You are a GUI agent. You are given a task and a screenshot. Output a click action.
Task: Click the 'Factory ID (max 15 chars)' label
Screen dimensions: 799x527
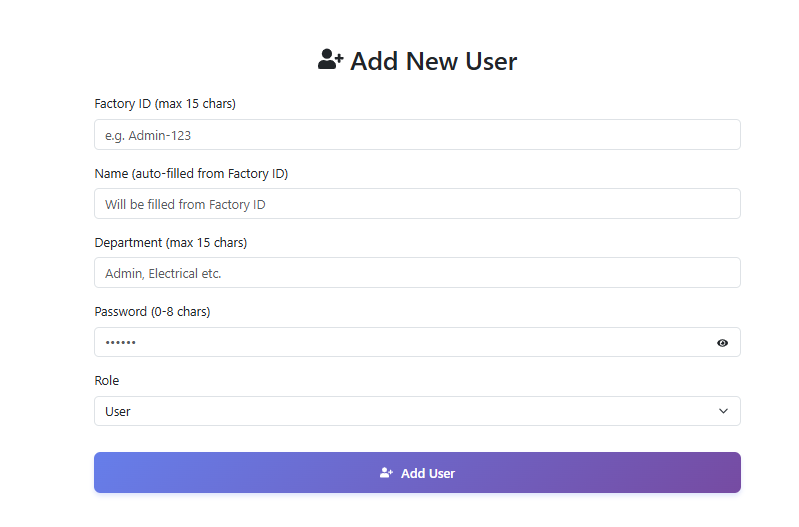coord(165,104)
